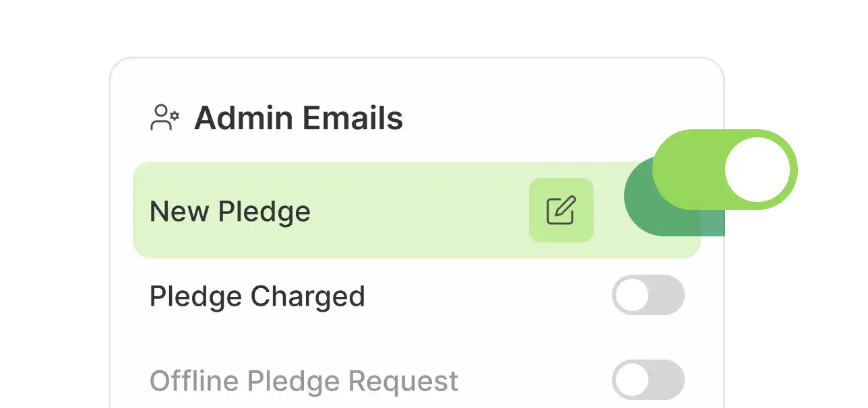Open the New Pledge email editor pencil icon
868x408 pixels.
coord(561,210)
